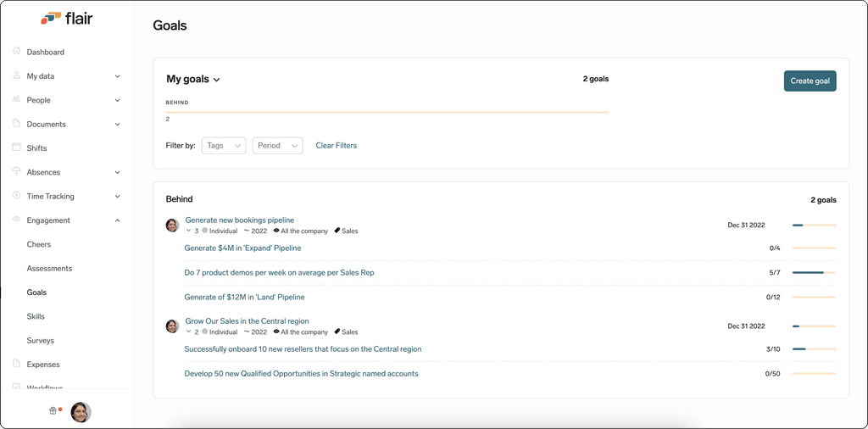Click the Dashboard home icon
This screenshot has height=429, width=868.
coord(16,52)
